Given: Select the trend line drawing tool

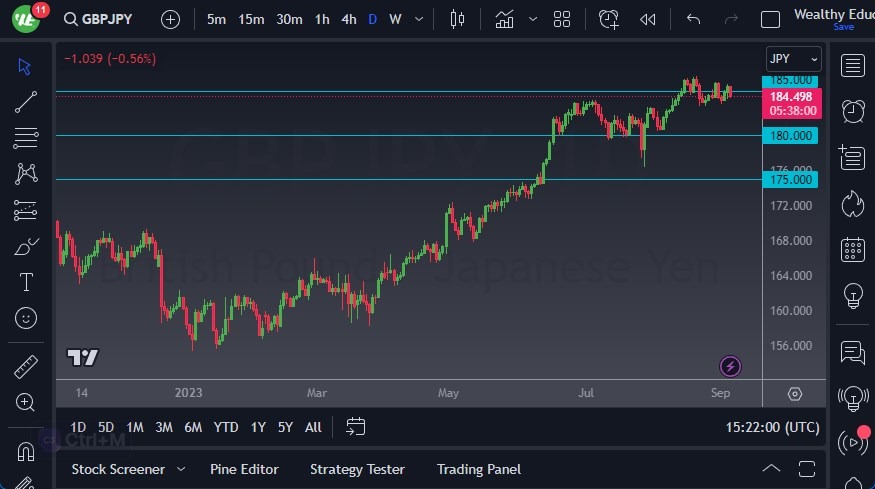Looking at the screenshot, I should click(x=26, y=101).
